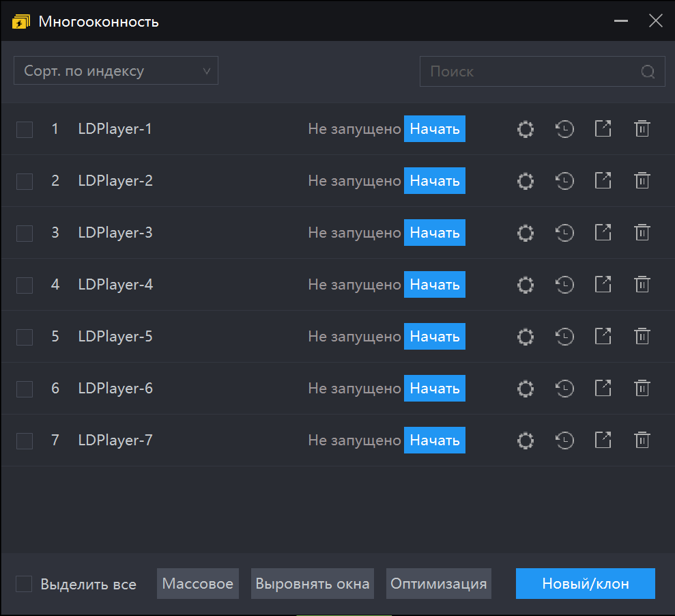675x616 pixels.
Task: Open settings gear for LDPlayer-5
Action: tap(526, 337)
